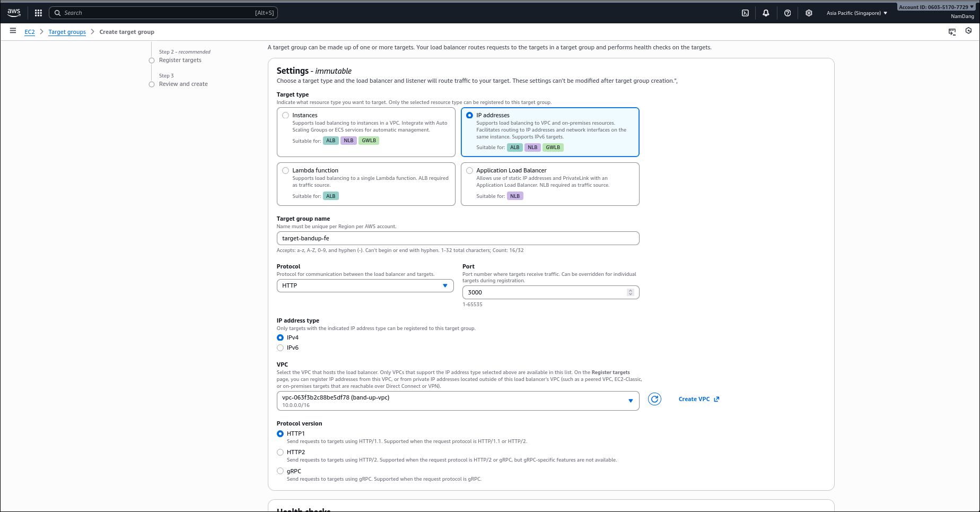Select IPv6 address type
This screenshot has width=980, height=512.
(x=281, y=348)
